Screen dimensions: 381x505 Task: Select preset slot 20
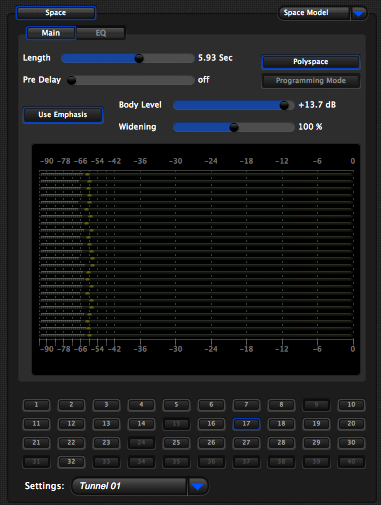point(351,424)
